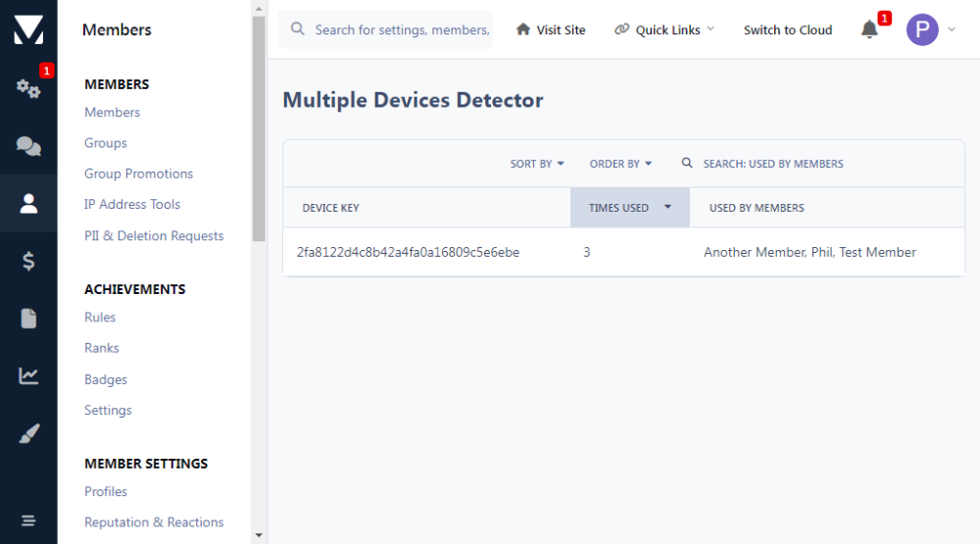This screenshot has width=980, height=544.
Task: Open IP Address Tools menu item
Action: (132, 204)
